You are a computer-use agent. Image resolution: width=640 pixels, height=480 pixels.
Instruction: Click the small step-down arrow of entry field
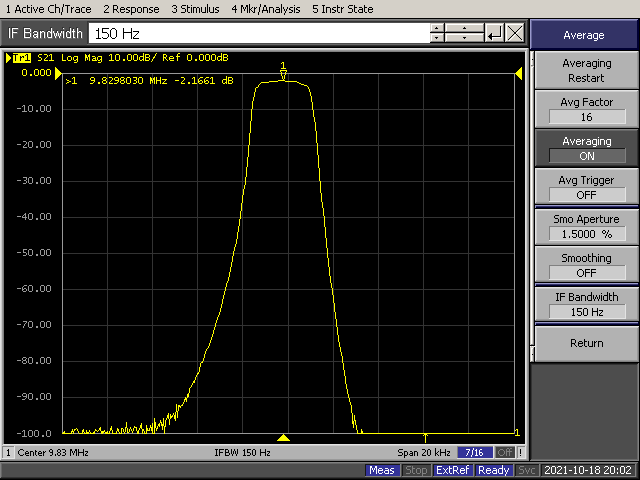pyautogui.click(x=436, y=39)
